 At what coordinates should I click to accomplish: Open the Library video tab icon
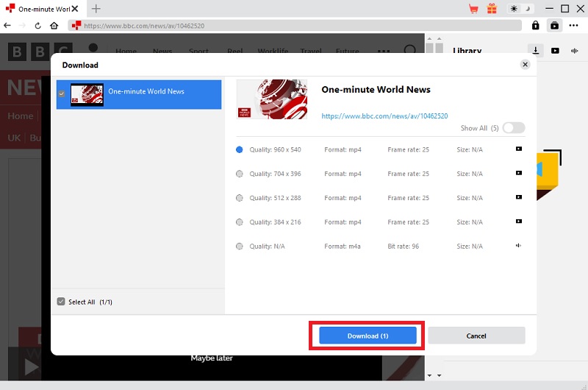555,50
